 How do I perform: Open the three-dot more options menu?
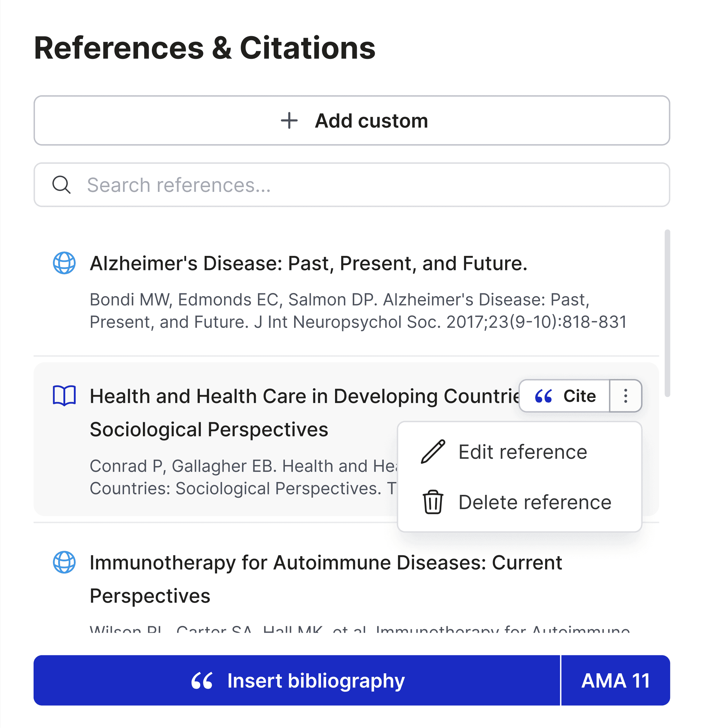[626, 396]
